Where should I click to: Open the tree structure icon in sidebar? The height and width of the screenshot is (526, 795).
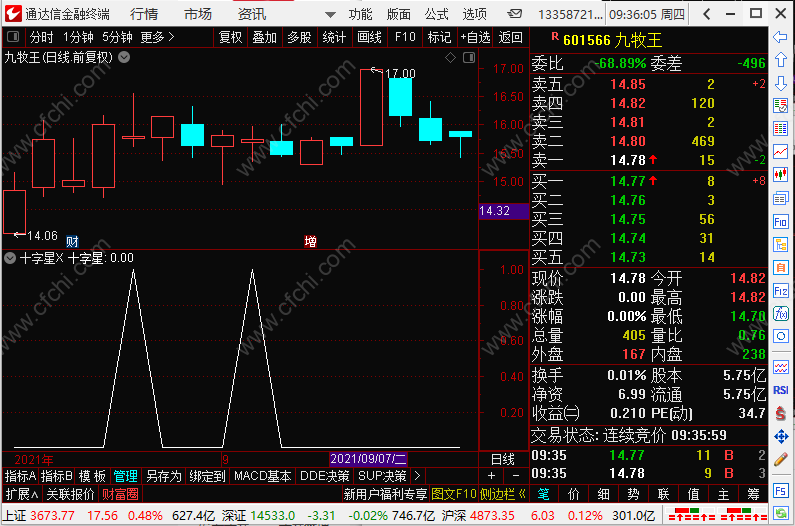click(780, 244)
